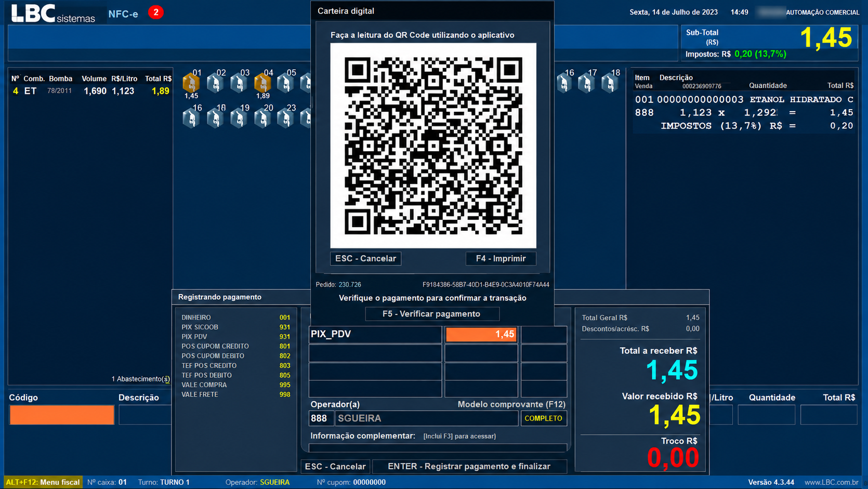Click the operator name field SGUEIRA
Screen dimensions: 868x489
426,418
